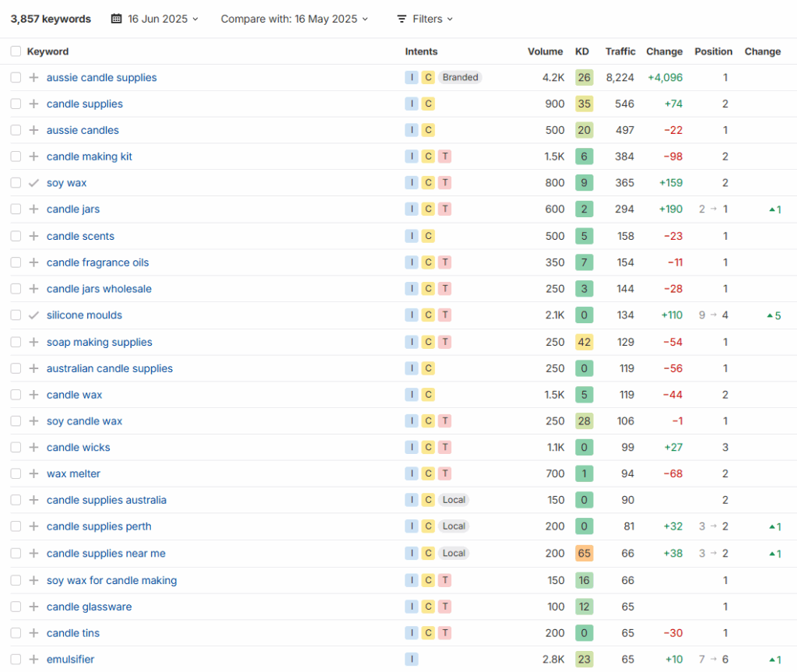Sort by the Volume column header

(545, 51)
